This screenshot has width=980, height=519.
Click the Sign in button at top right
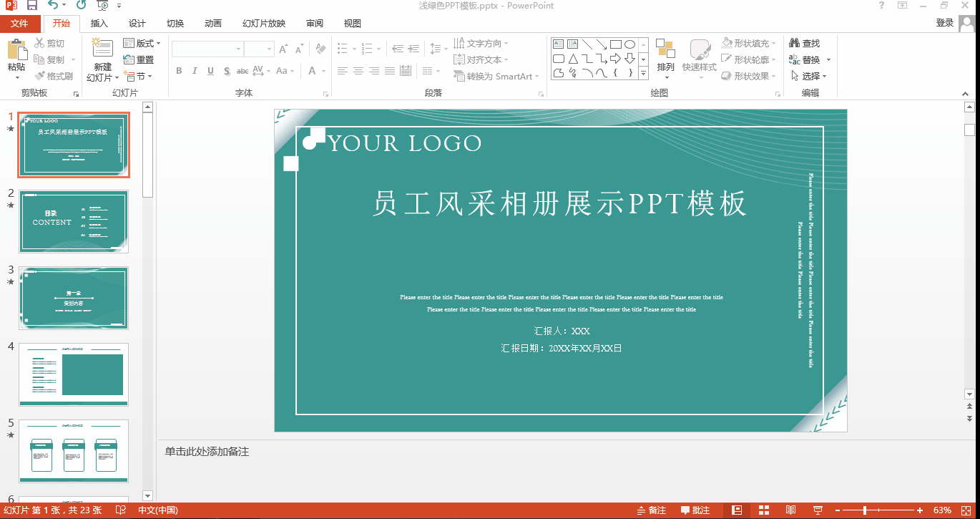pyautogui.click(x=944, y=22)
